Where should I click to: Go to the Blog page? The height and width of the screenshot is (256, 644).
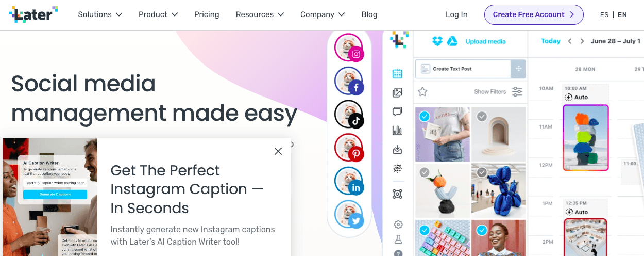(369, 14)
